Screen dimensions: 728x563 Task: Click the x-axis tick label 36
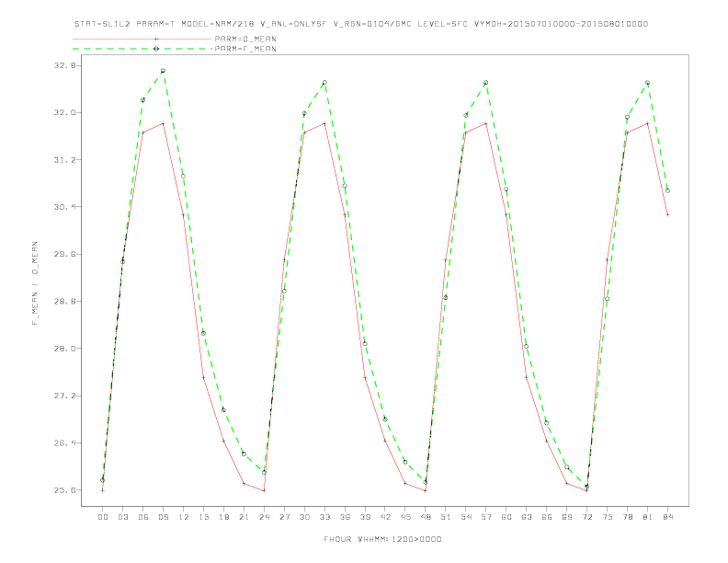[345, 517]
